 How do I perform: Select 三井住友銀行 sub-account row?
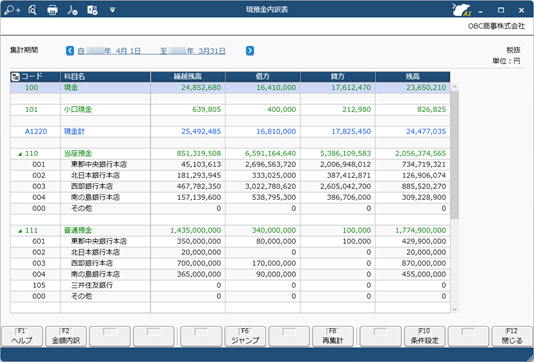(x=230, y=285)
